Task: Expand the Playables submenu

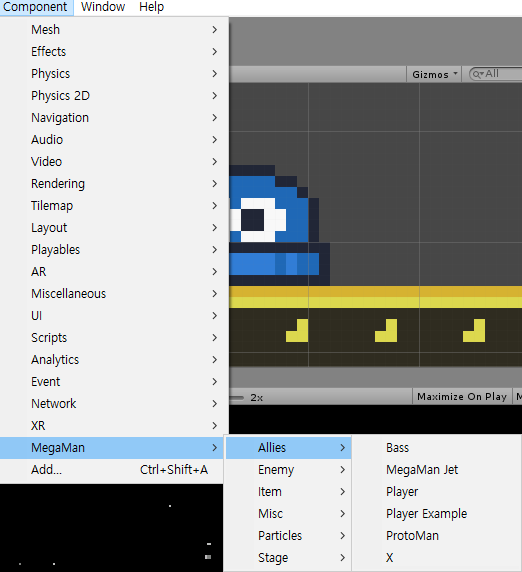Action: coord(114,250)
